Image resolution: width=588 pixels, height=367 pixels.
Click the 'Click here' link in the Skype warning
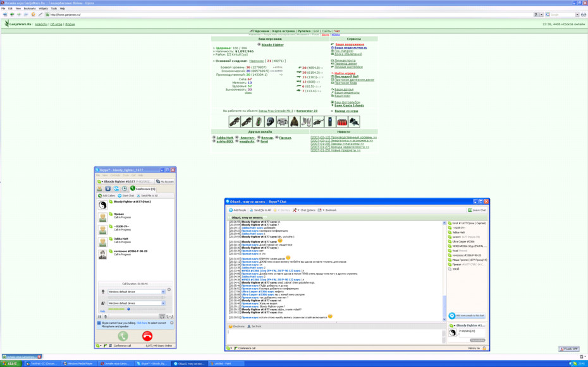(142, 323)
